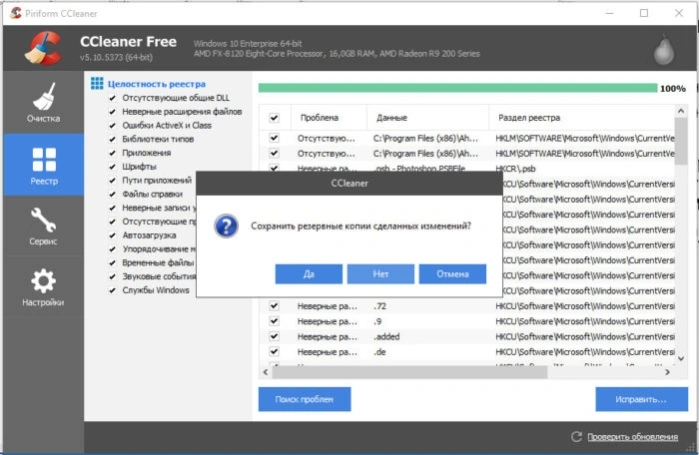Click the right arrow of horizontal scrollbar
This screenshot has width=699, height=455.
[667, 372]
